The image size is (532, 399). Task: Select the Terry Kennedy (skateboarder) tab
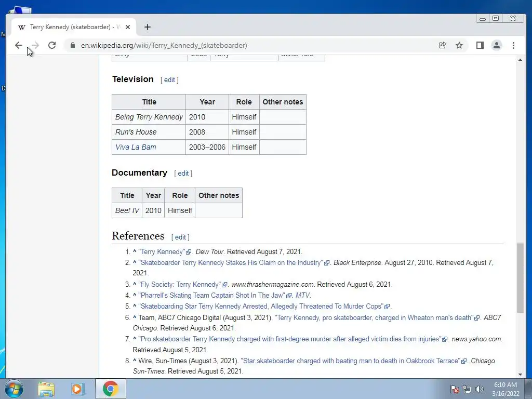point(74,27)
